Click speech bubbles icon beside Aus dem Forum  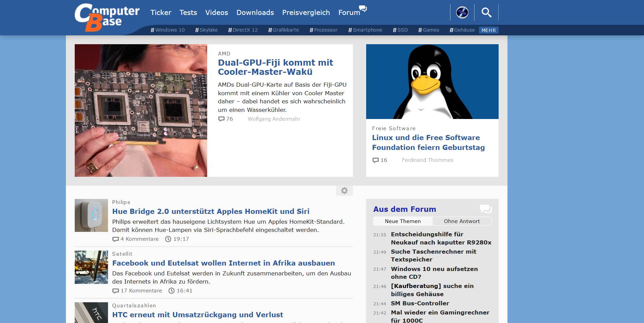pyautogui.click(x=486, y=209)
